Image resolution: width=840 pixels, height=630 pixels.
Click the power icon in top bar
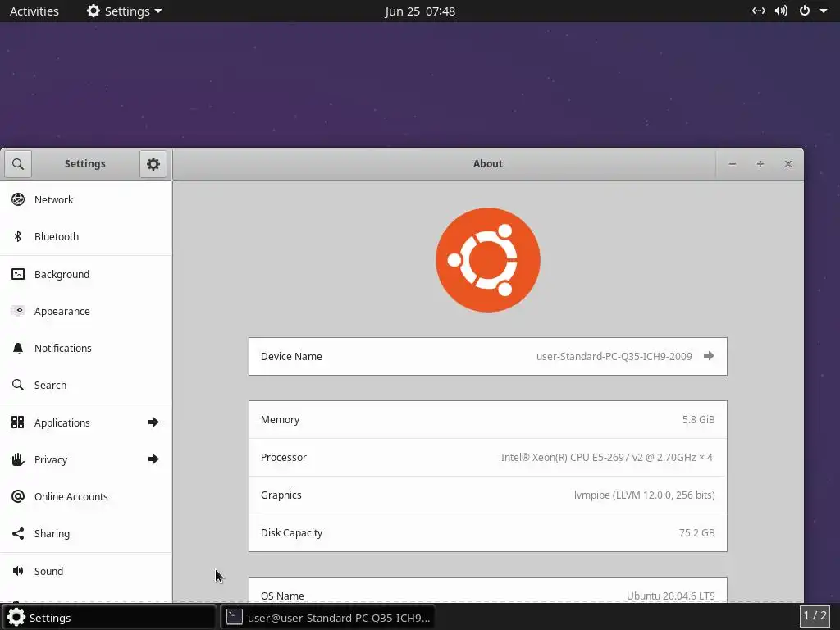click(805, 11)
